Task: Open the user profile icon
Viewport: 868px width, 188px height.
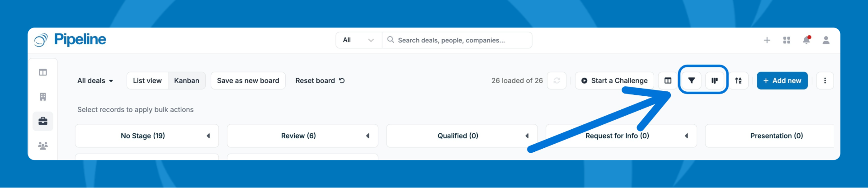Action: coord(826,40)
